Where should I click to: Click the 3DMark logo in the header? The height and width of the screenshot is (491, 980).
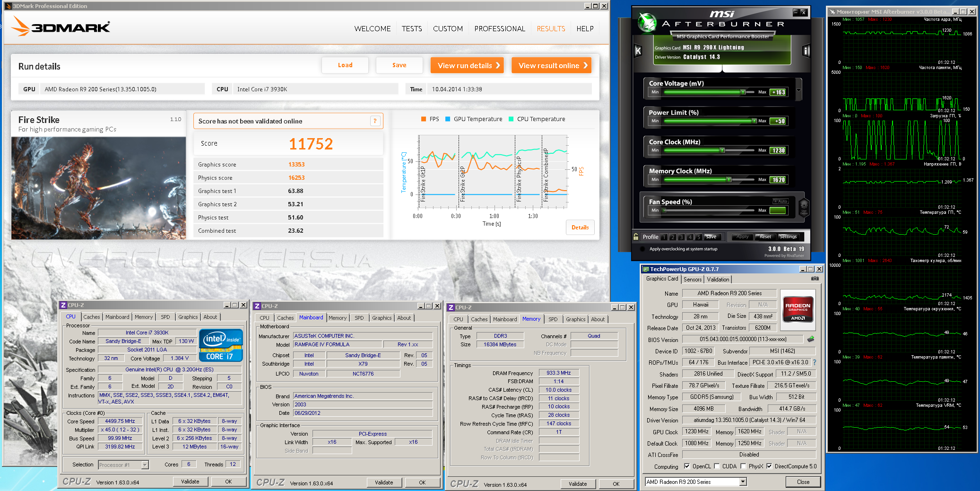click(x=61, y=26)
